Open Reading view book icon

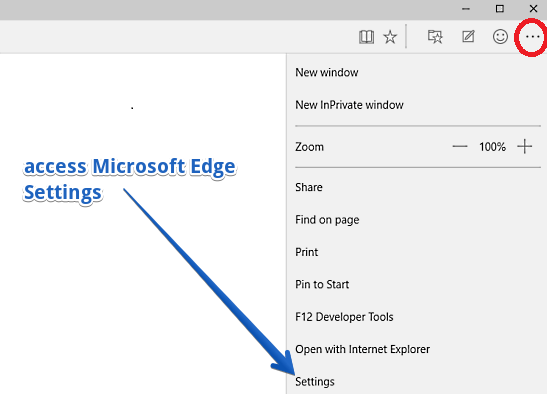366,37
